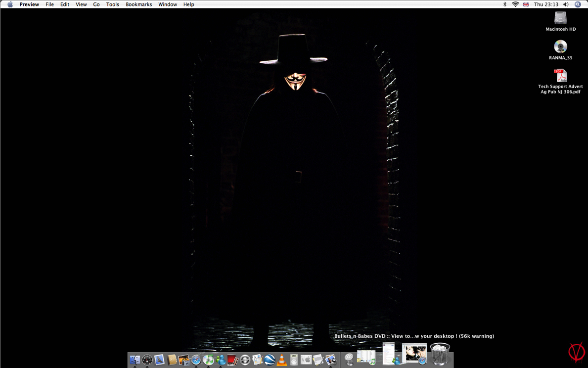Image resolution: width=588 pixels, height=368 pixels.
Task: Launch Pages from the Dock
Action: (x=257, y=360)
